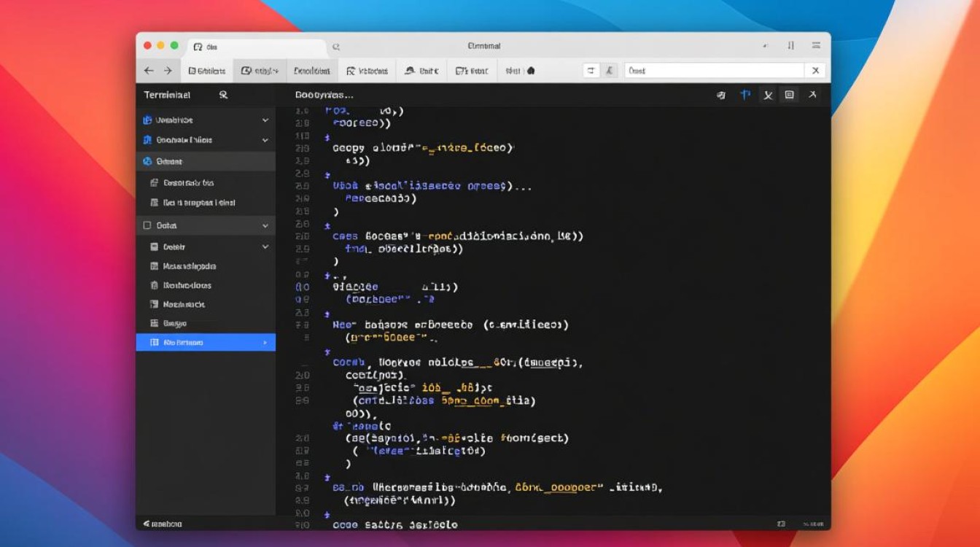Expand the highlighted blue row's small arrow
The height and width of the screenshot is (547, 980).
(x=265, y=342)
